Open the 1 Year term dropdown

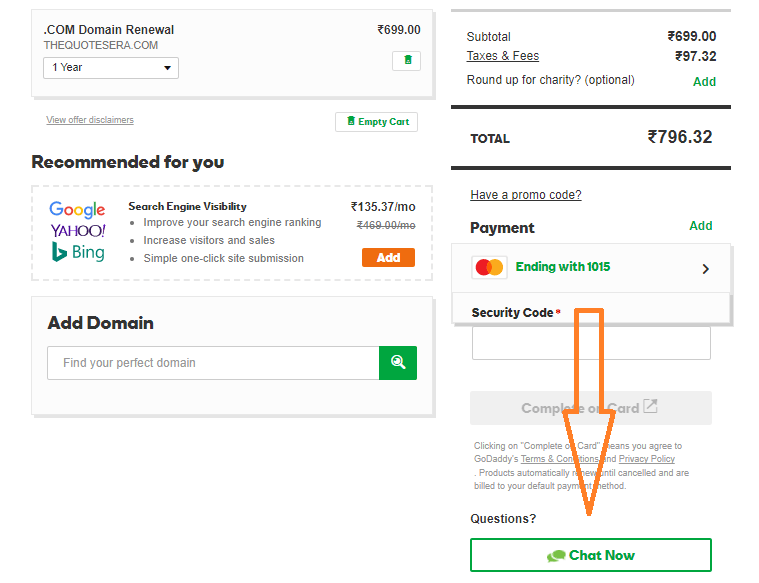[111, 68]
